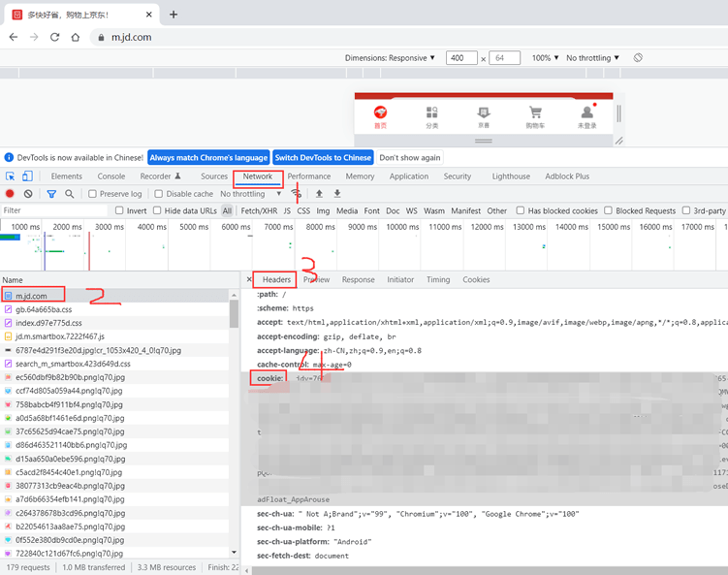Activate the inspect element picker icon
Viewport: 728px width, 575px height.
coord(11,176)
